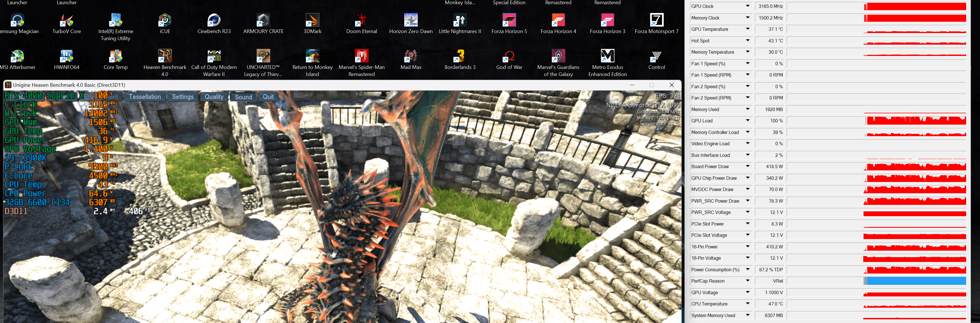This screenshot has height=323, width=980.
Task: Click the Quit button in Heaven
Action: pyautogui.click(x=268, y=97)
